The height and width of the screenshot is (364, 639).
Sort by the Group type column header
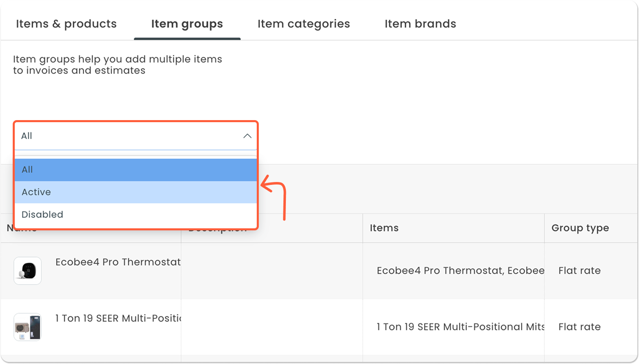580,228
